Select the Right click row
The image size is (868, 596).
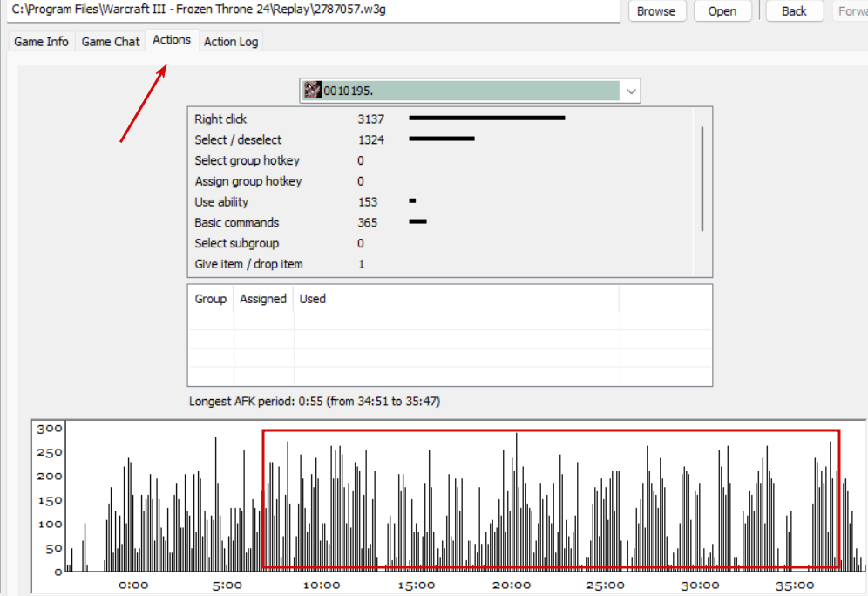440,119
